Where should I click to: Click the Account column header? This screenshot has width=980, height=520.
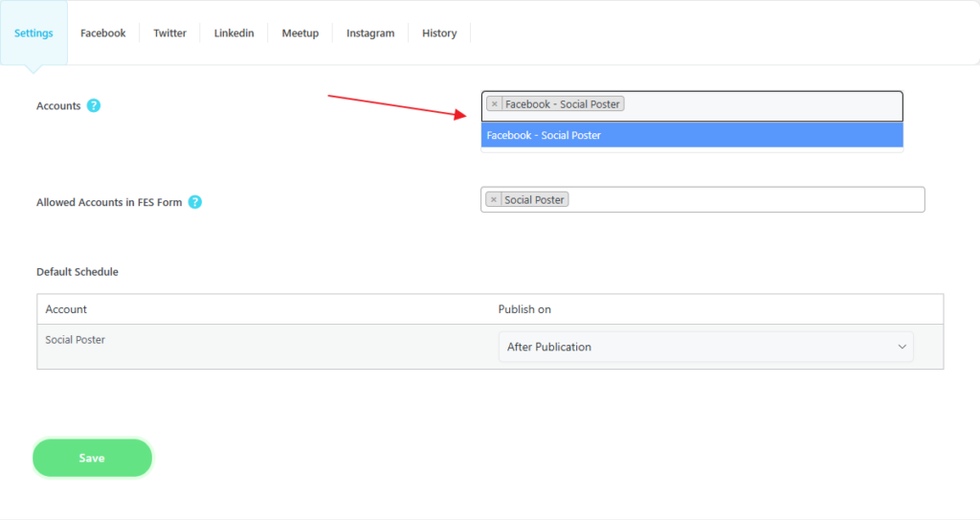66,309
